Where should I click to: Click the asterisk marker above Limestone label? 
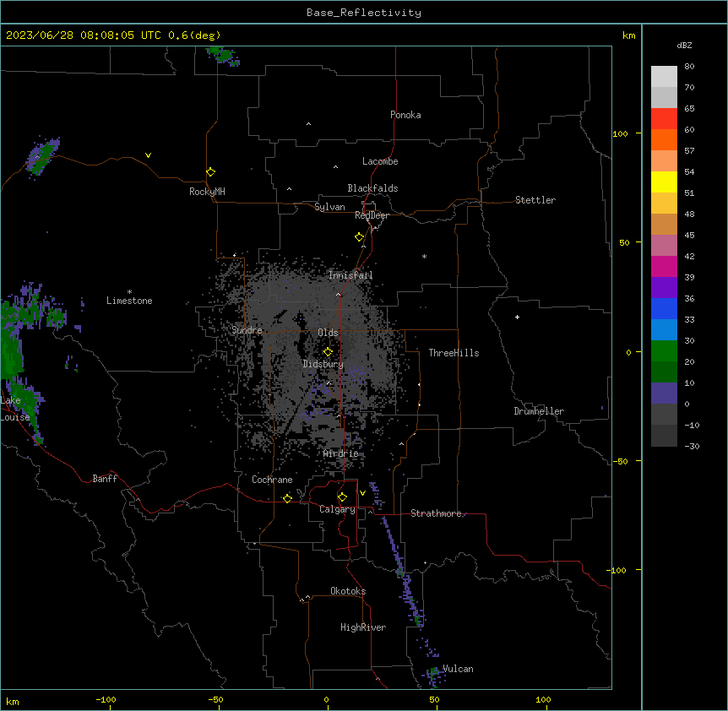tap(129, 292)
